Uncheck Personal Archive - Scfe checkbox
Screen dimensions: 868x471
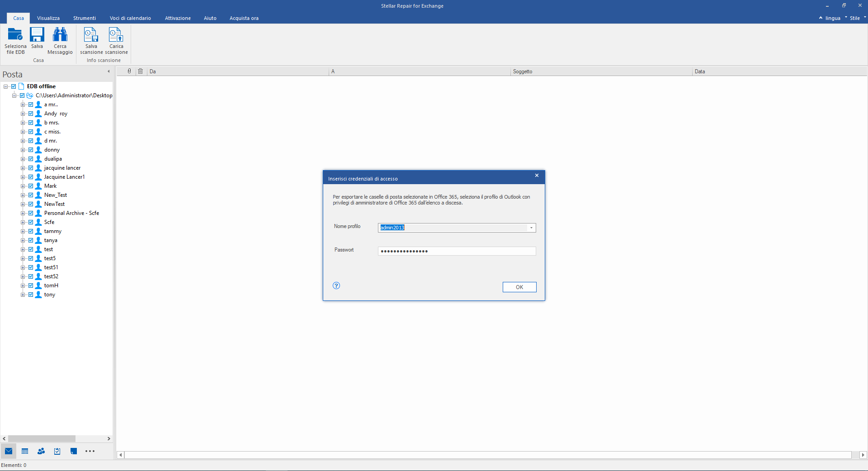tap(31, 213)
